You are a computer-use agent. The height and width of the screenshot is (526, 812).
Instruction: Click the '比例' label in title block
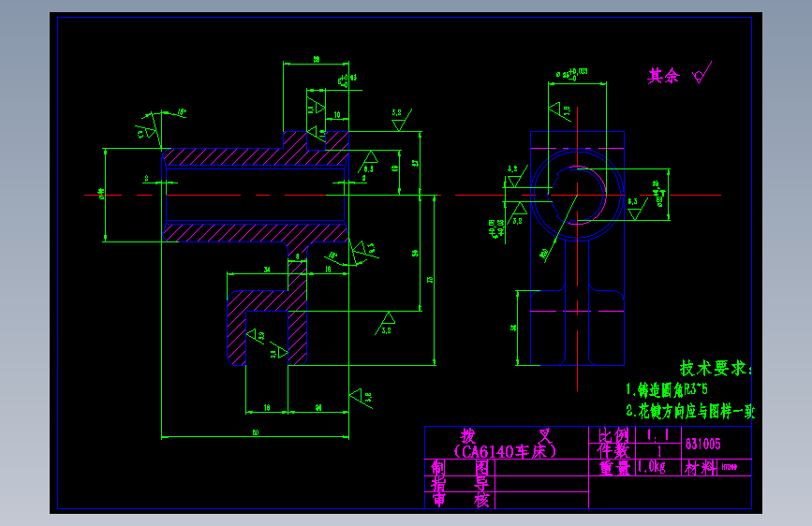coord(613,435)
